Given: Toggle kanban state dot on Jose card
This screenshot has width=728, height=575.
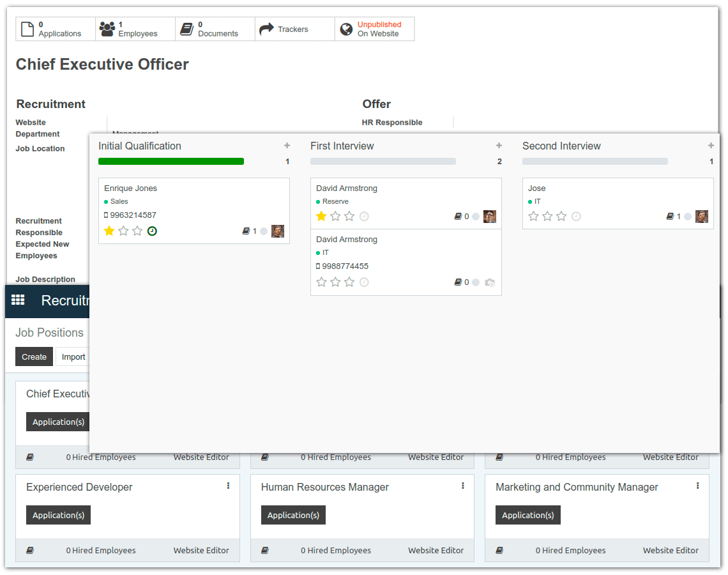Looking at the screenshot, I should click(x=688, y=217).
